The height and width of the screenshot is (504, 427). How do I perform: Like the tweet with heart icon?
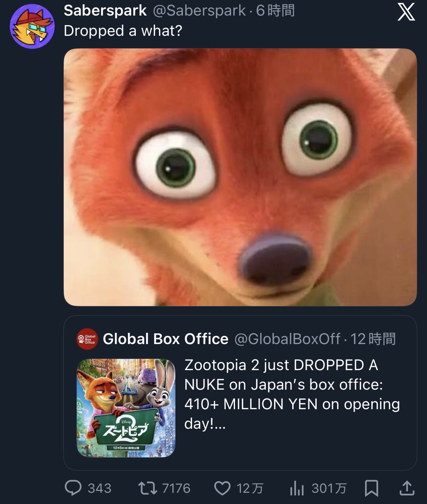coord(222,488)
